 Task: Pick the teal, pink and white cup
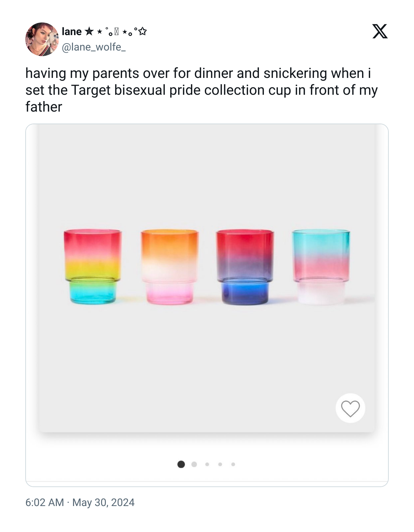[321, 267]
